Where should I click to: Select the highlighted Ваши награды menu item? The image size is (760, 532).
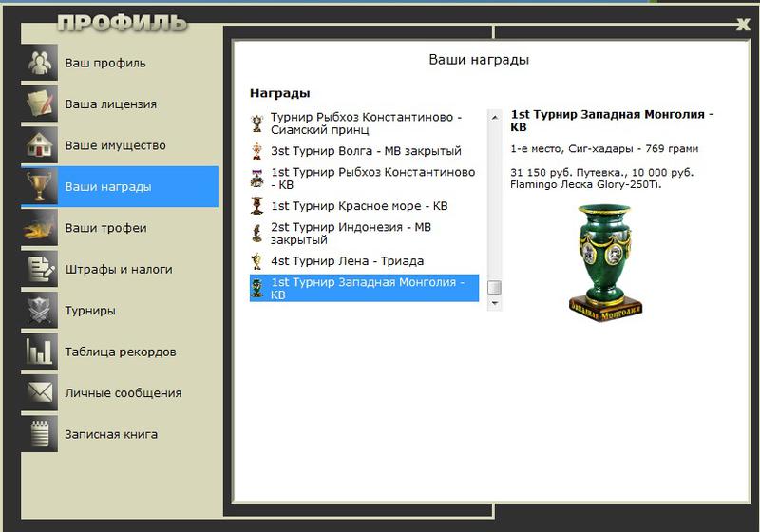click(x=120, y=186)
